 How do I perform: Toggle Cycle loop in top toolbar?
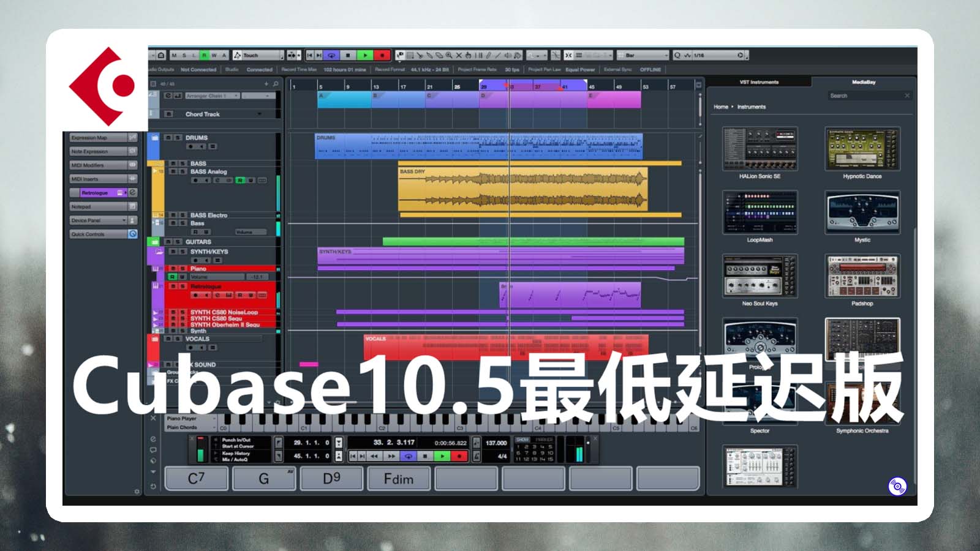click(x=331, y=55)
